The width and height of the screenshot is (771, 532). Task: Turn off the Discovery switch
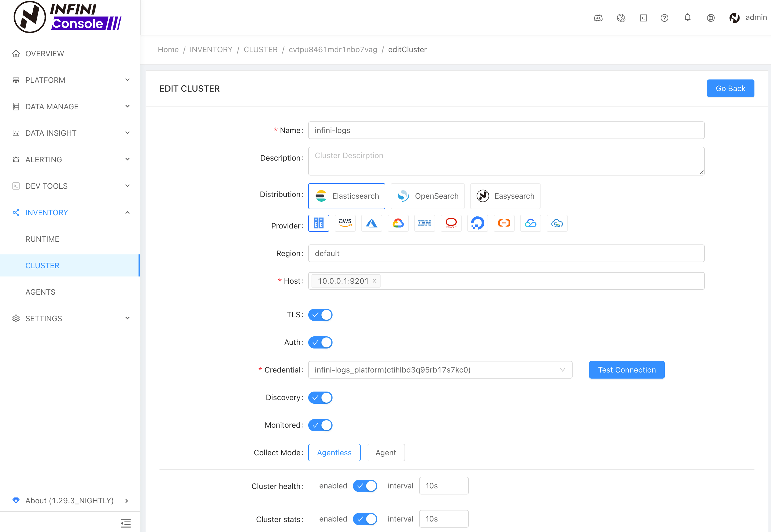pos(320,397)
